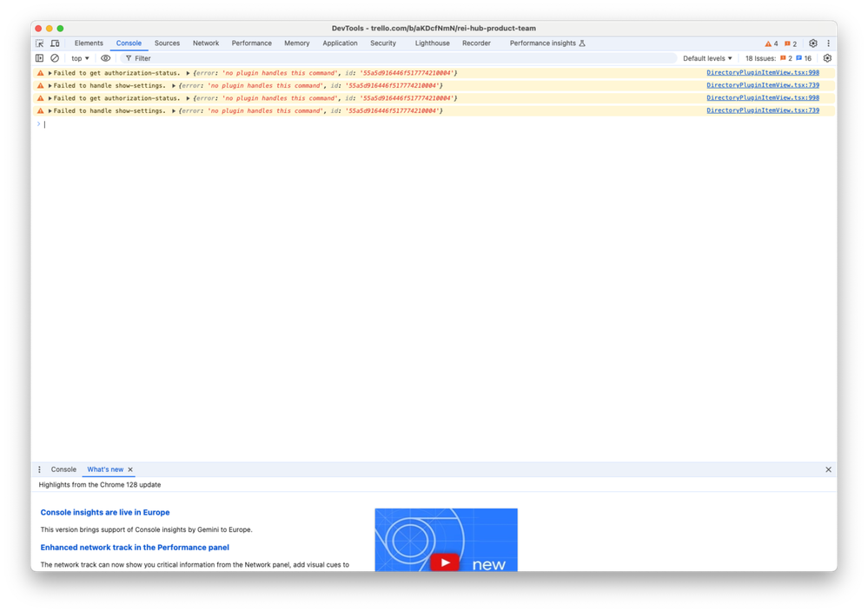Click the first warning icon for authorization-status
This screenshot has width=868, height=612.
click(41, 73)
